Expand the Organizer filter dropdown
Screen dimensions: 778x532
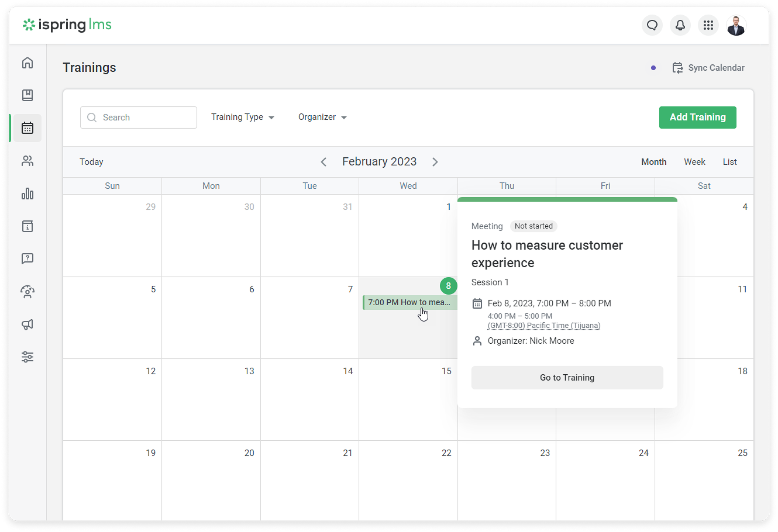(x=322, y=117)
